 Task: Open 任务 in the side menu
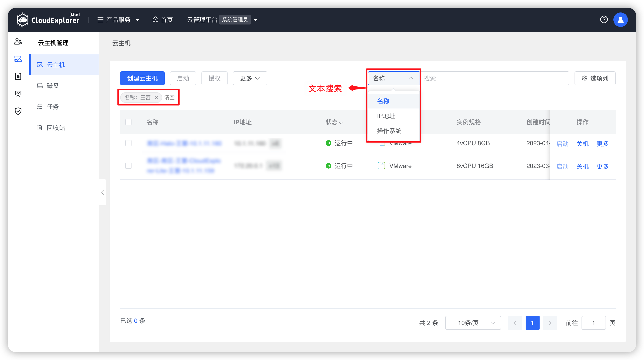[64, 107]
